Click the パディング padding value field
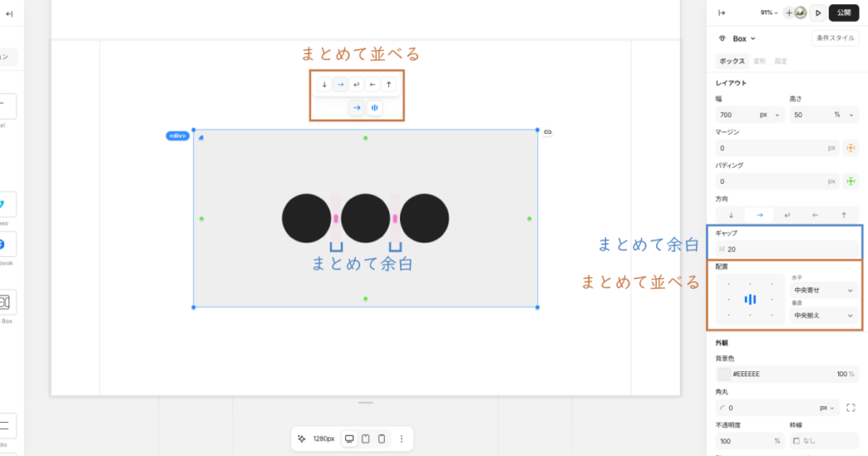 click(776, 181)
